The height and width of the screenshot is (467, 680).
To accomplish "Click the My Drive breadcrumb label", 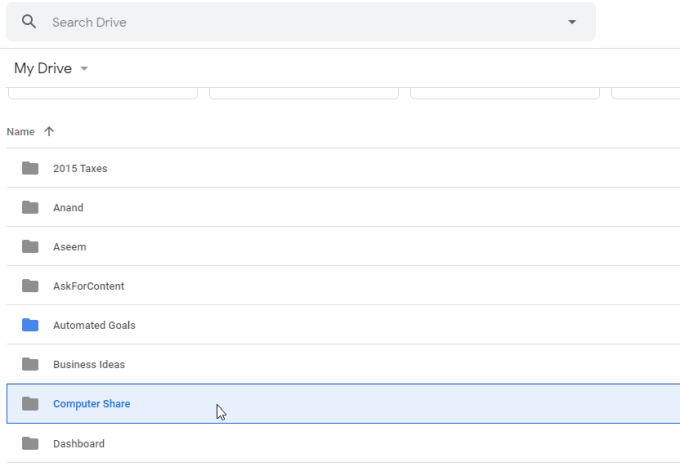I will pyautogui.click(x=42, y=69).
